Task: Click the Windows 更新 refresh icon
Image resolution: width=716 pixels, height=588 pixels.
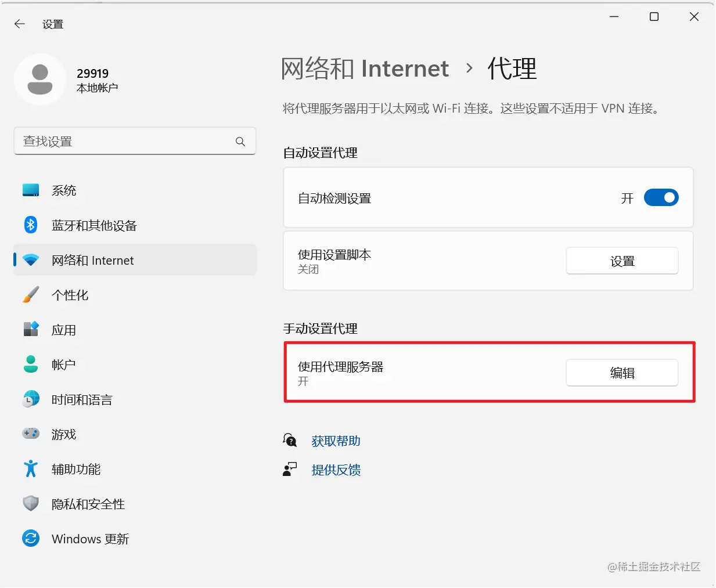Action: point(30,539)
